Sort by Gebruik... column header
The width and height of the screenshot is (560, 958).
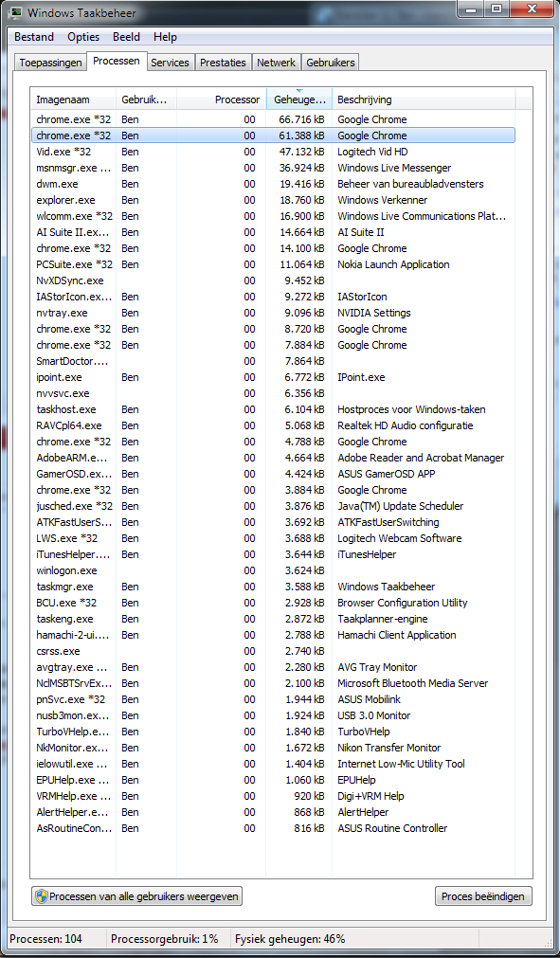(146, 99)
